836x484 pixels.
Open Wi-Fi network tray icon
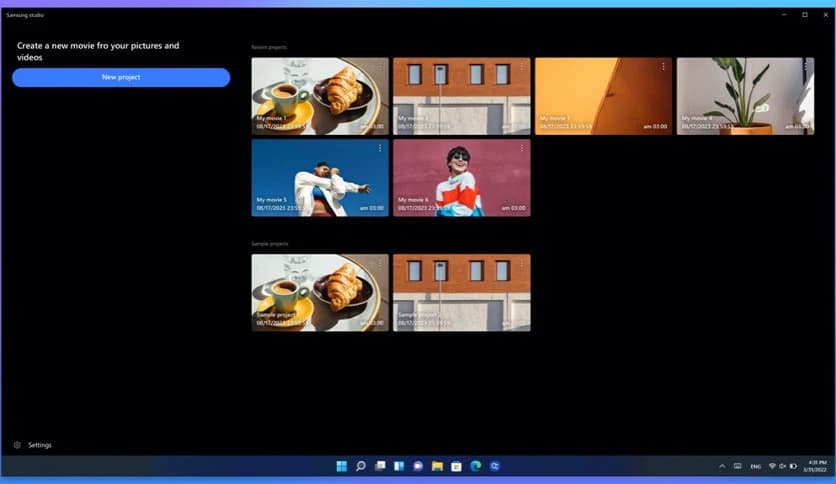click(772, 466)
